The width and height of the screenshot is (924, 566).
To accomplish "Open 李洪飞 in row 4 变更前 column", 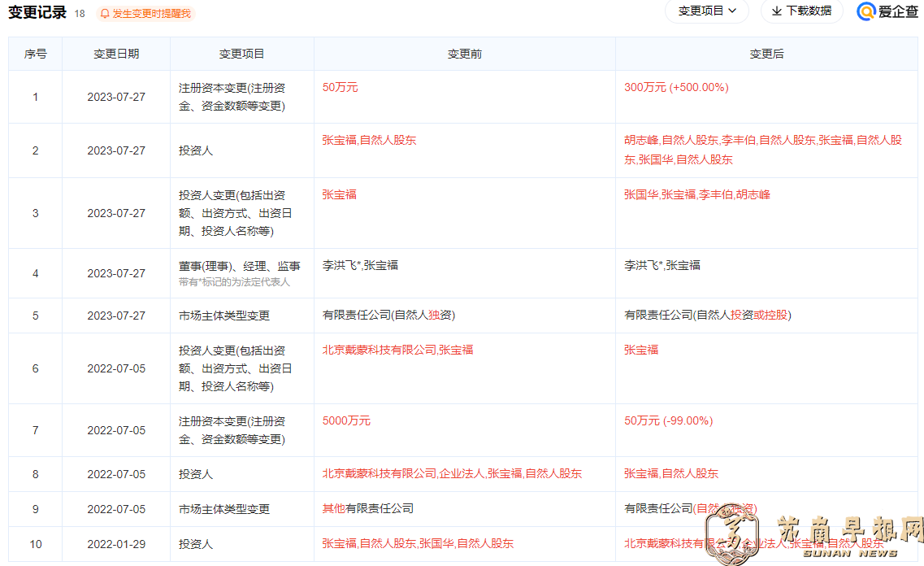I will tap(339, 265).
